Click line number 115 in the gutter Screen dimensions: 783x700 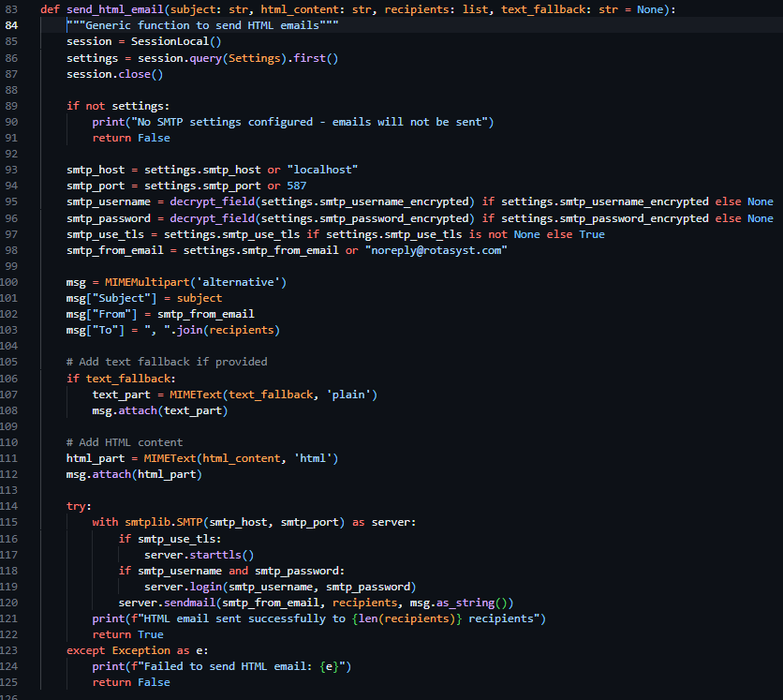11,522
